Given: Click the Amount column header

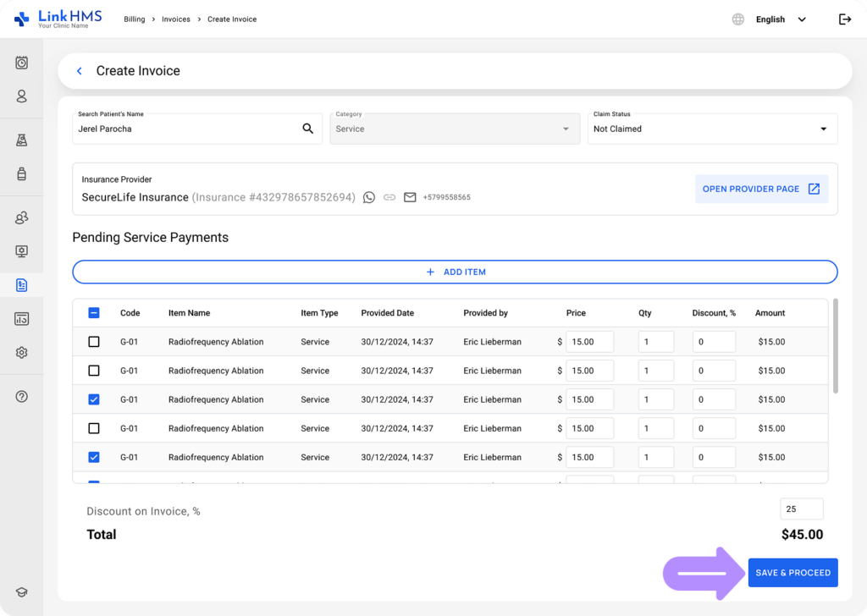Looking at the screenshot, I should tap(770, 313).
